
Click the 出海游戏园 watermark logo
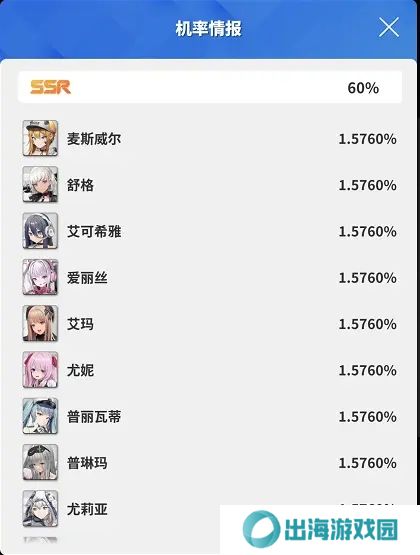click(320, 529)
